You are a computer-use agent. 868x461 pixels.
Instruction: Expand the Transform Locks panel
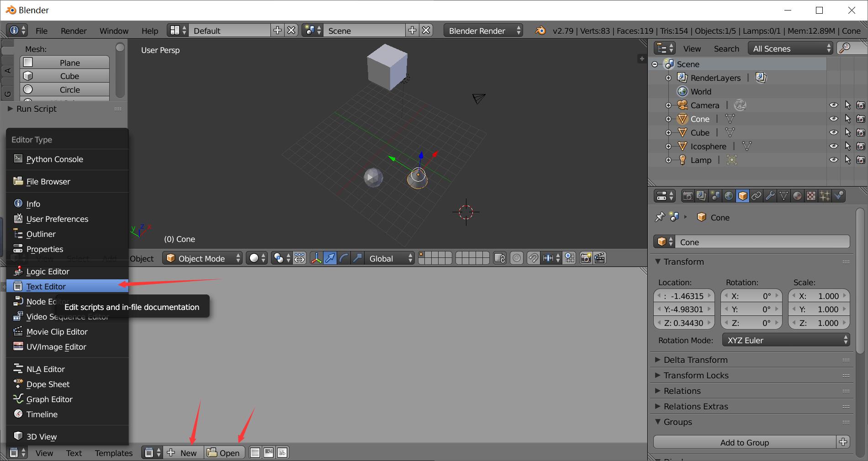click(696, 375)
